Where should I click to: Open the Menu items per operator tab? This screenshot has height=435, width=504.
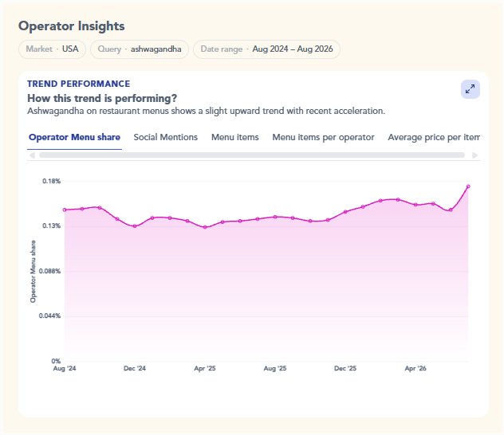323,137
